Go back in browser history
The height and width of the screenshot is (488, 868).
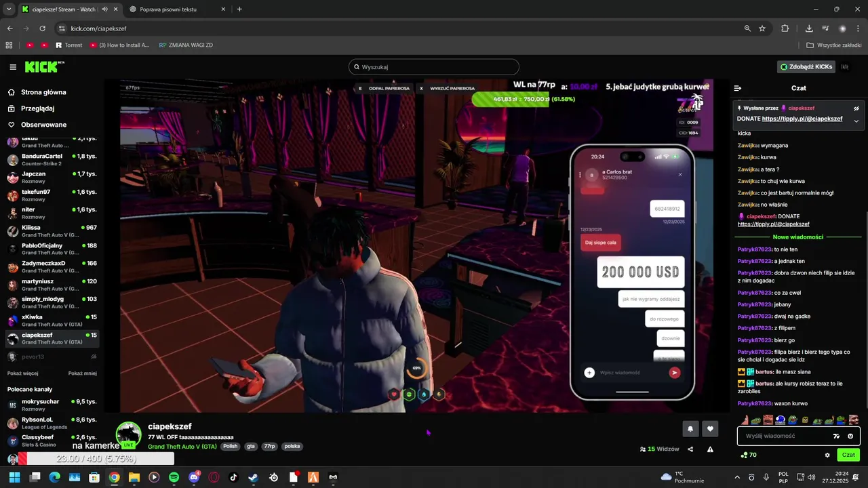pos(10,28)
